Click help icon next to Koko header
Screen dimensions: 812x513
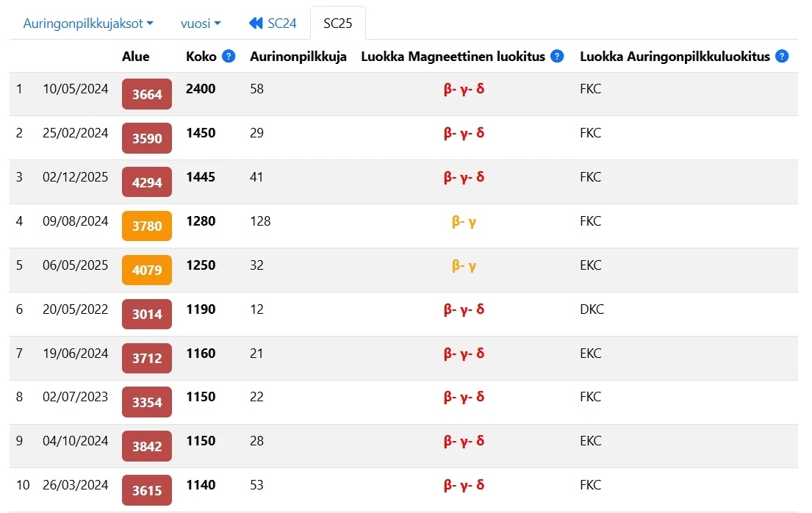(x=229, y=57)
